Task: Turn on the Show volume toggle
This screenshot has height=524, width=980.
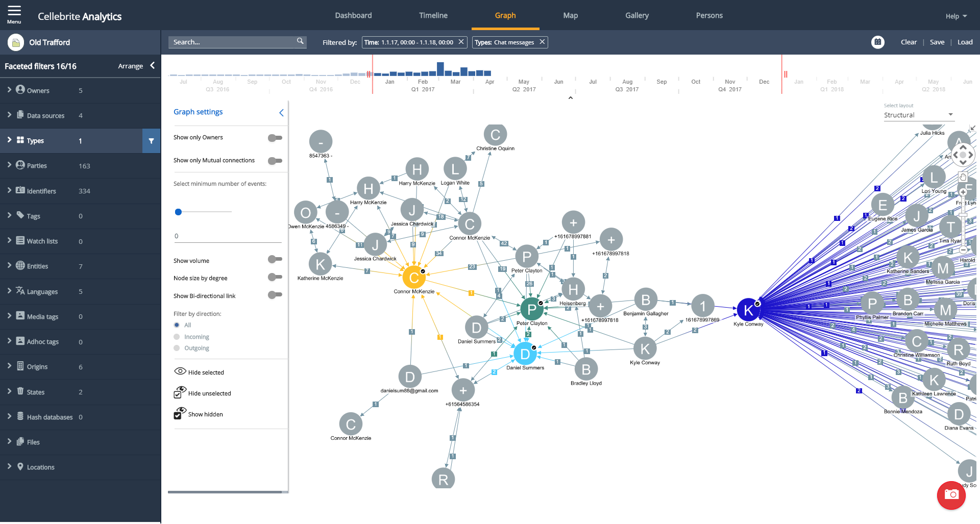Action: click(275, 260)
